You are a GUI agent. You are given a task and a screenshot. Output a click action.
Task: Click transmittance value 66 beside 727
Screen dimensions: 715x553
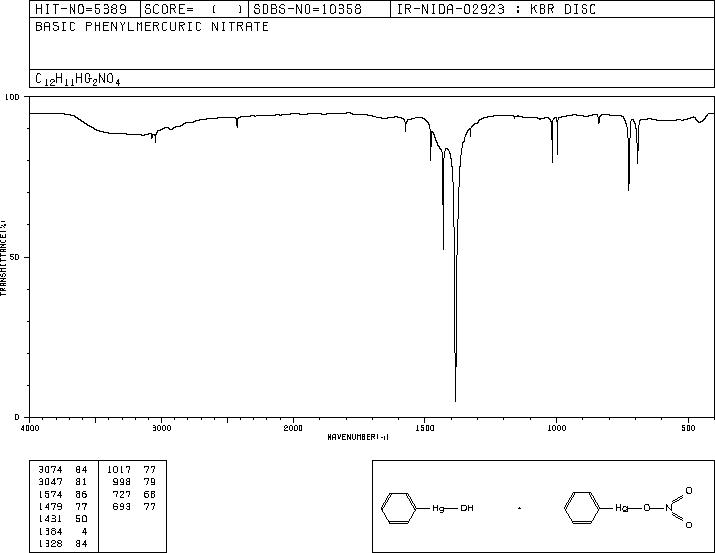150,495
